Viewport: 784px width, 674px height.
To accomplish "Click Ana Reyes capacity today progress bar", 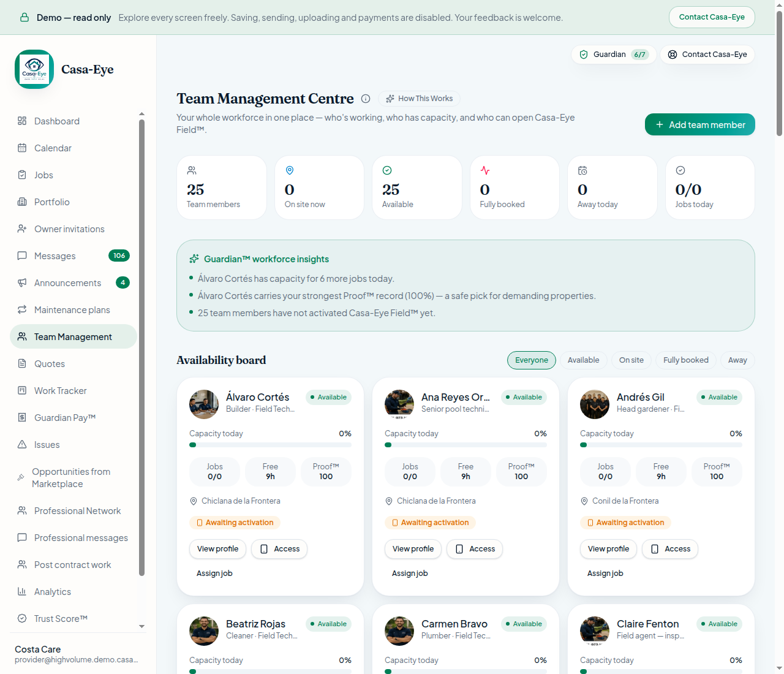I will coord(466,445).
